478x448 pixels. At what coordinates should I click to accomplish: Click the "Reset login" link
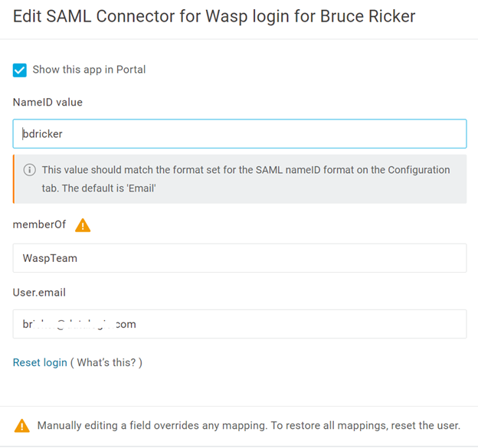40,362
